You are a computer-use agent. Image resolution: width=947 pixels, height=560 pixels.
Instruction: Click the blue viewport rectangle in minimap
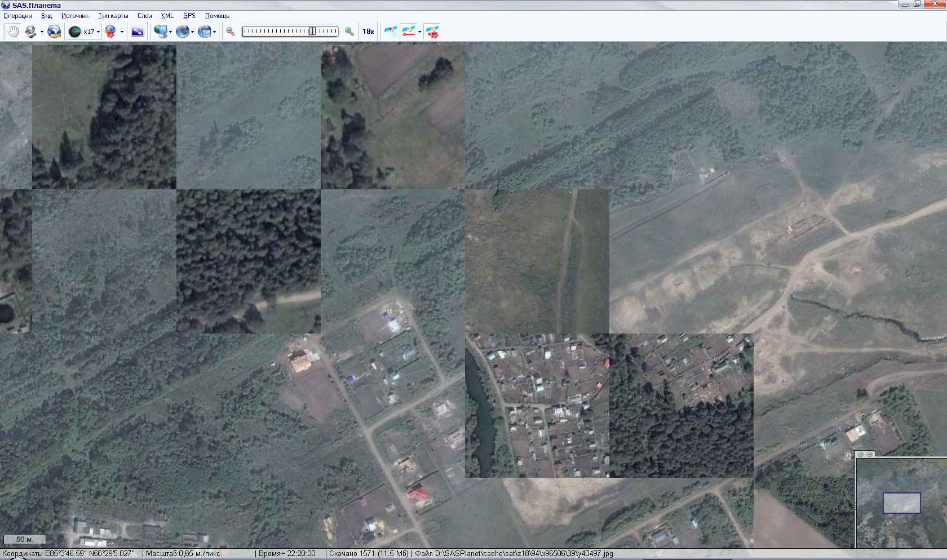[x=901, y=503]
